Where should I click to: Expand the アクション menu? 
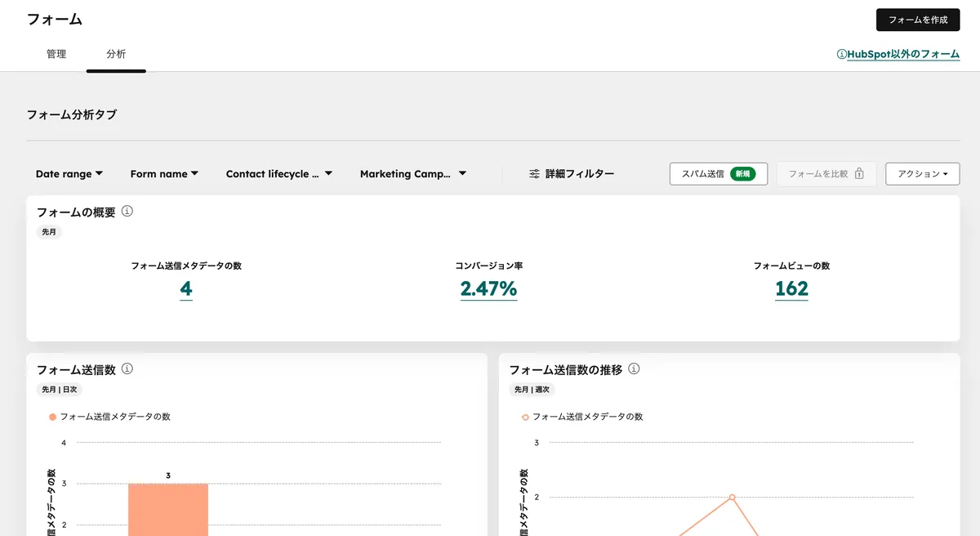click(922, 174)
